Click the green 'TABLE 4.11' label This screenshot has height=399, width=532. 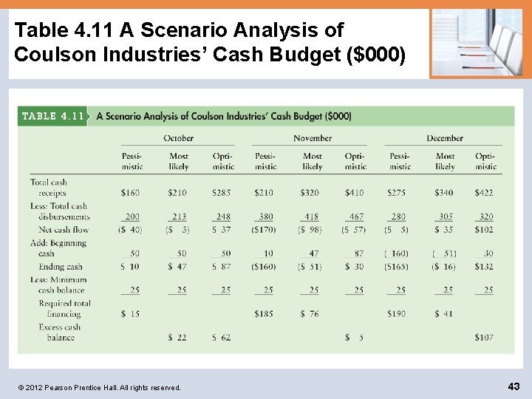pos(52,116)
